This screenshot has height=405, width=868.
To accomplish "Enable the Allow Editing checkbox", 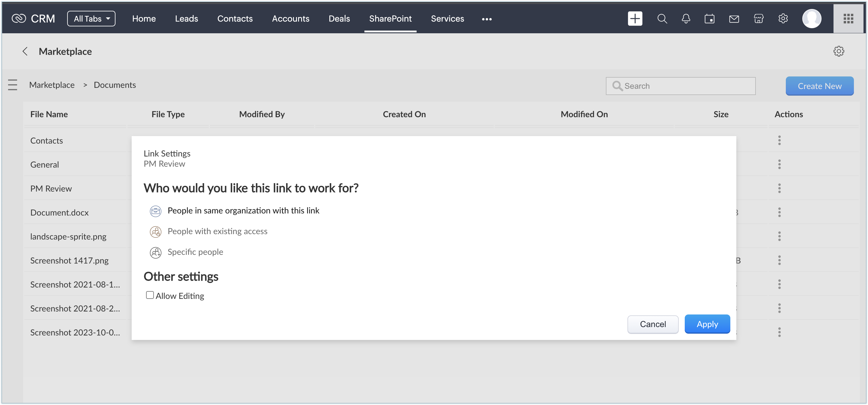I will point(150,295).
